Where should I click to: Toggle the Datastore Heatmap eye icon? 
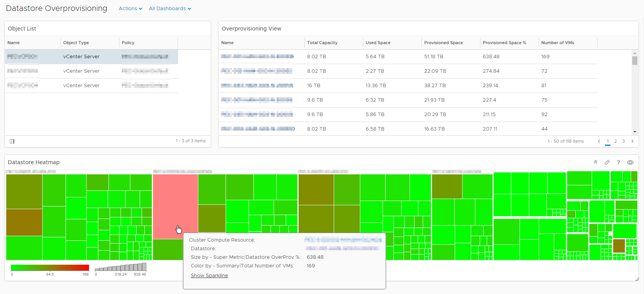[x=630, y=162]
